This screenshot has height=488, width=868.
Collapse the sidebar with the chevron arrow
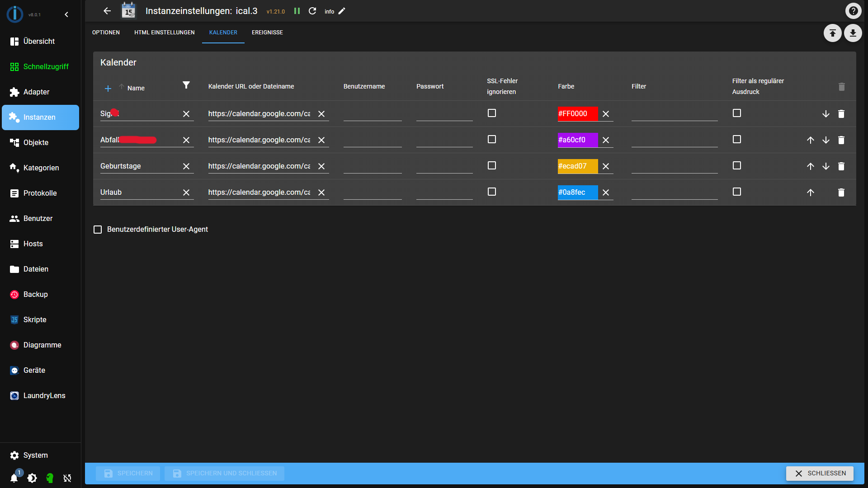click(66, 14)
